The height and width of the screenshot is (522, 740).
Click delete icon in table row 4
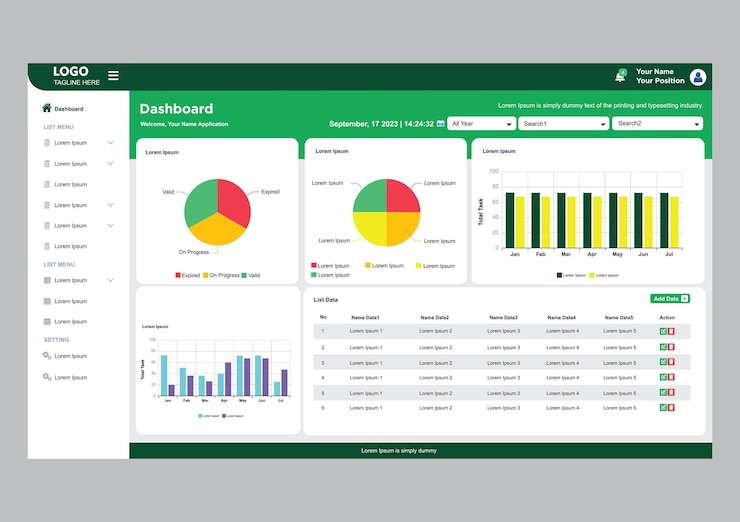671,377
